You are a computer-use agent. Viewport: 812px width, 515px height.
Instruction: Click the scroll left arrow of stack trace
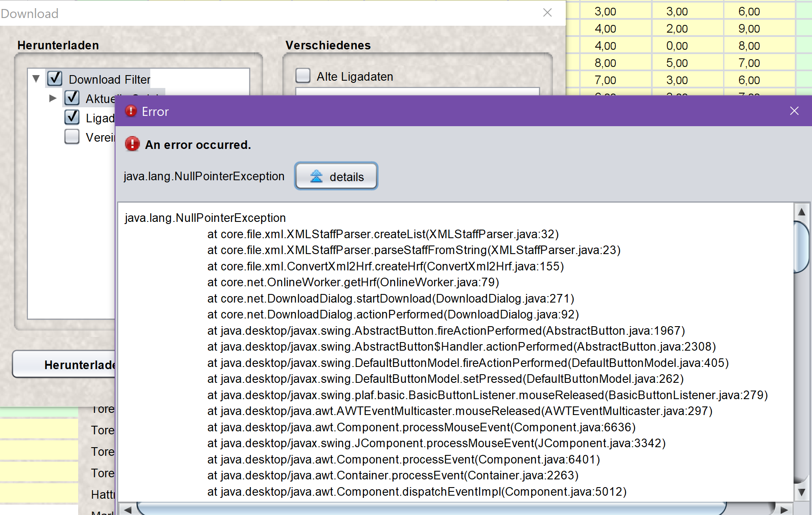pos(128,509)
